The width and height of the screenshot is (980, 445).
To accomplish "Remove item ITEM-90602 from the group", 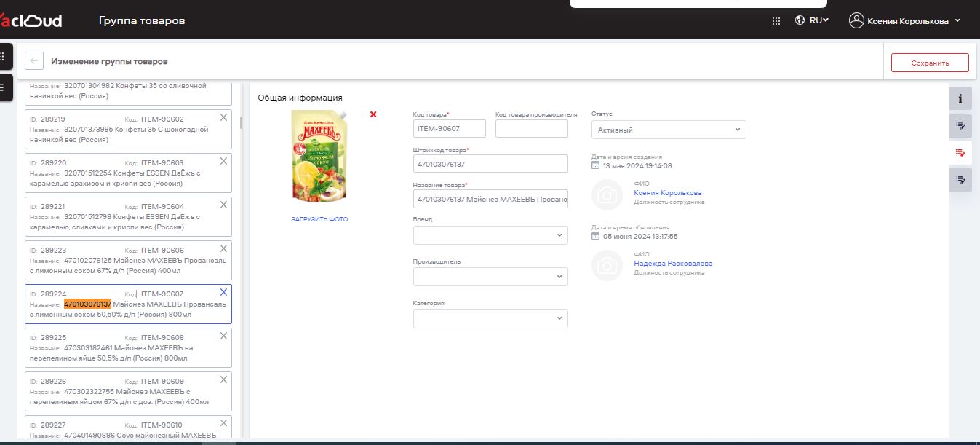I will (223, 117).
